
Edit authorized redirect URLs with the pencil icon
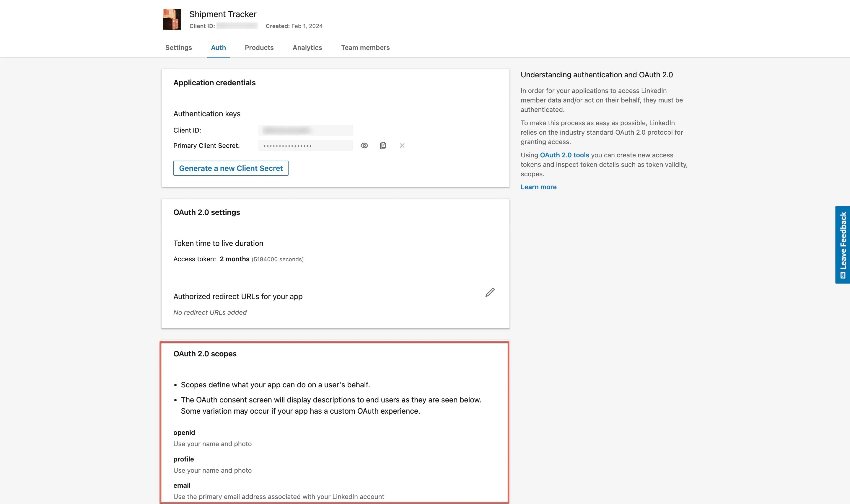point(490,292)
